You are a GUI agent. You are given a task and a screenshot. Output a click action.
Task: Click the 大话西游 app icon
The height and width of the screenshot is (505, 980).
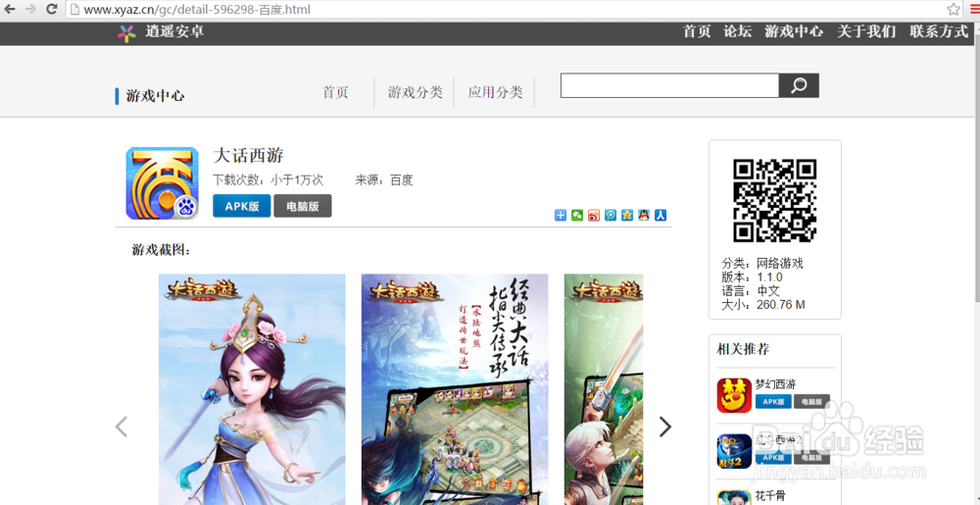(x=162, y=183)
